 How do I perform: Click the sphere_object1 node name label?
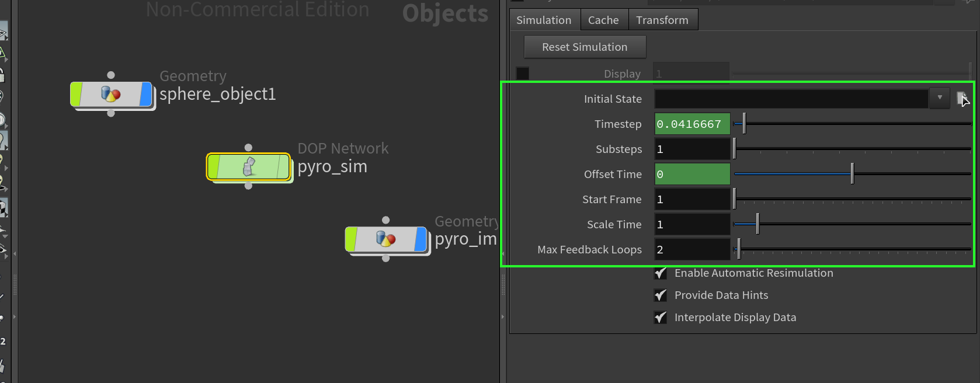(217, 94)
